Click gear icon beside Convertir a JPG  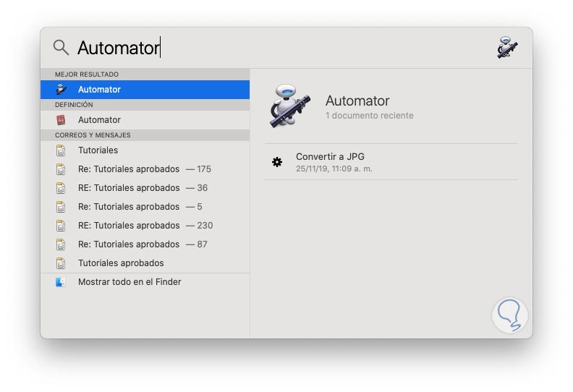point(277,162)
